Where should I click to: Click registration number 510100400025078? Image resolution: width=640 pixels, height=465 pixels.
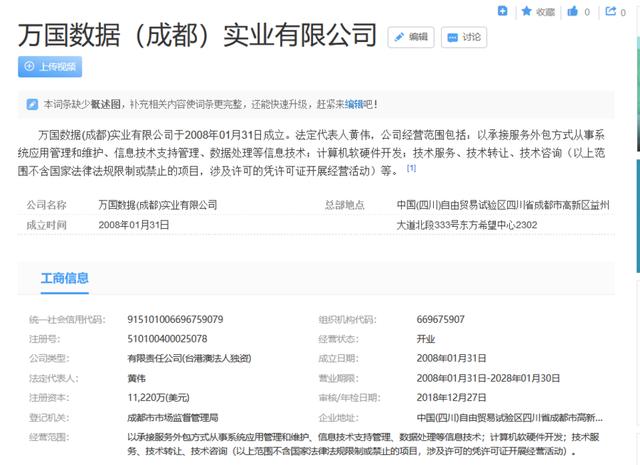167,339
